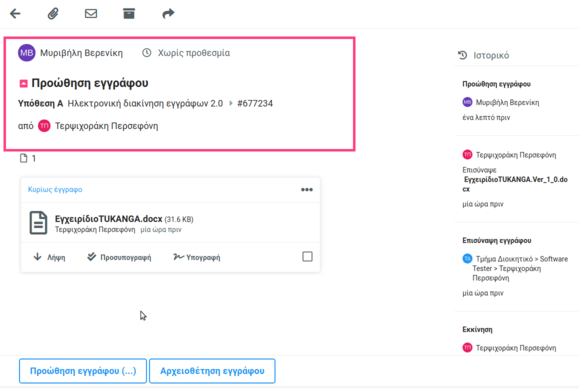Click Υπόθεση Α label
Viewport: 579px width, 389px height.
pyautogui.click(x=41, y=103)
